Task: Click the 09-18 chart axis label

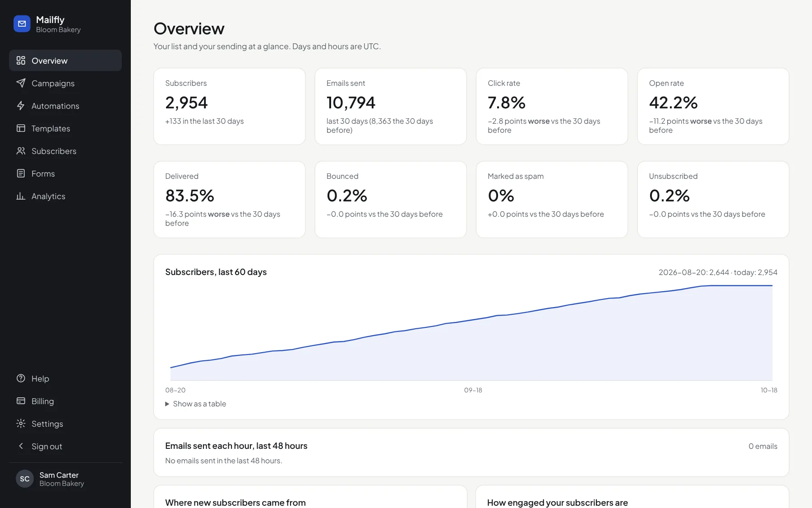Action: coord(473,390)
